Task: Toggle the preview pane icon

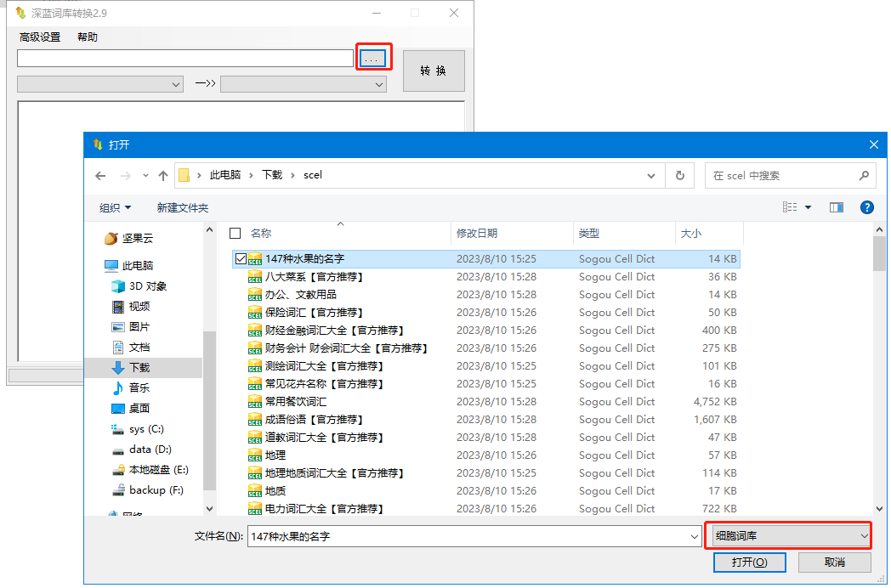Action: pos(837,207)
